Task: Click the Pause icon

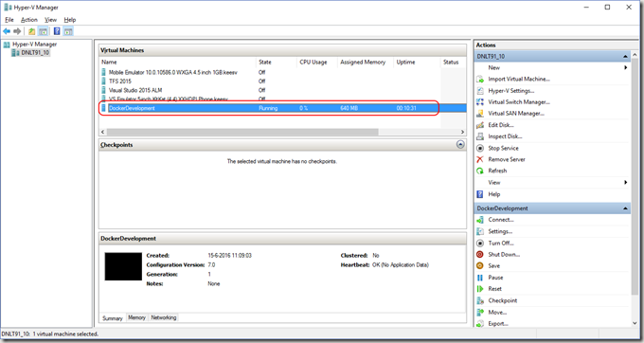Action: coord(480,278)
